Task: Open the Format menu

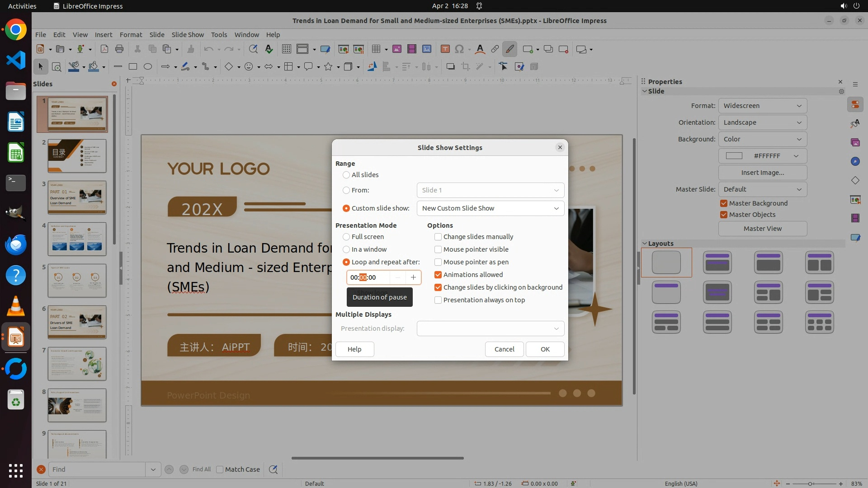Action: [131, 35]
